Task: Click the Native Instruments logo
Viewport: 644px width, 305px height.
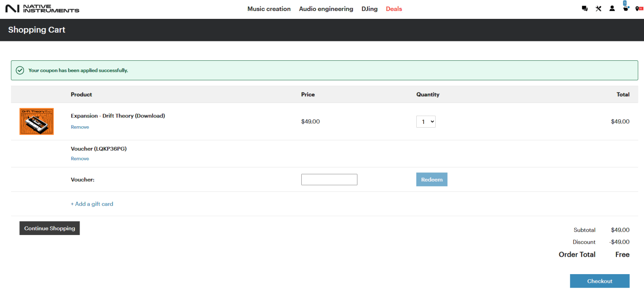Action: pos(42,9)
